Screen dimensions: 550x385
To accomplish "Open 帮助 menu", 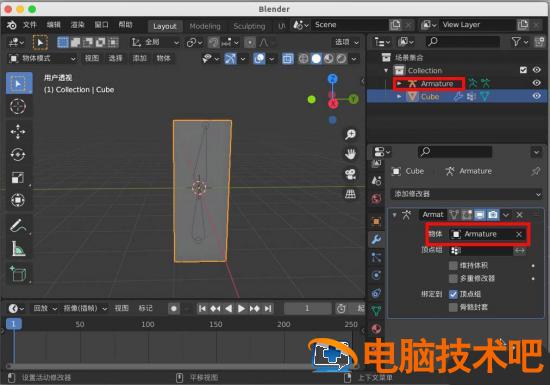I will (x=125, y=25).
